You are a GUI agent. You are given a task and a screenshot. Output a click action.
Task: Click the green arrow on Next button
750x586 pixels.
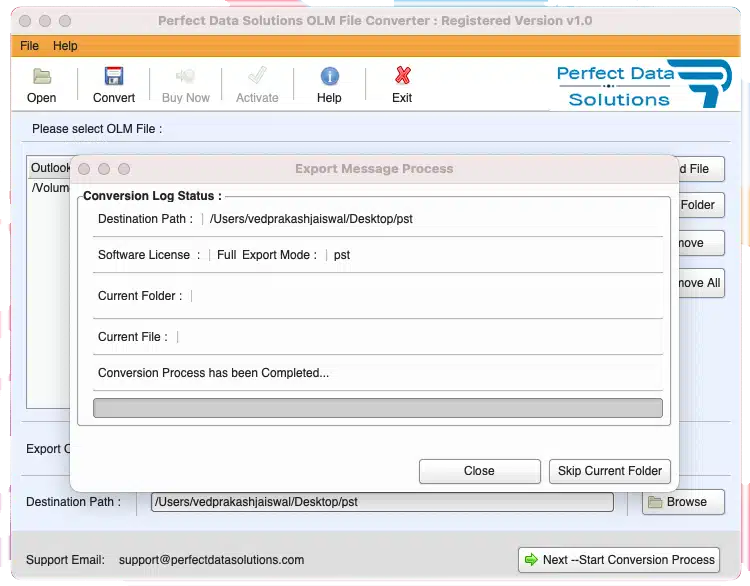click(531, 559)
